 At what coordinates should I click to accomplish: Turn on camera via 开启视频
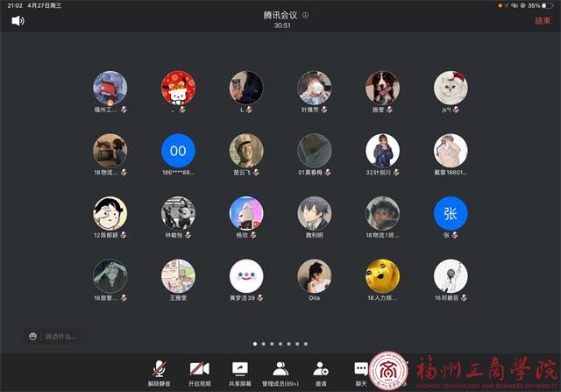coord(199,373)
